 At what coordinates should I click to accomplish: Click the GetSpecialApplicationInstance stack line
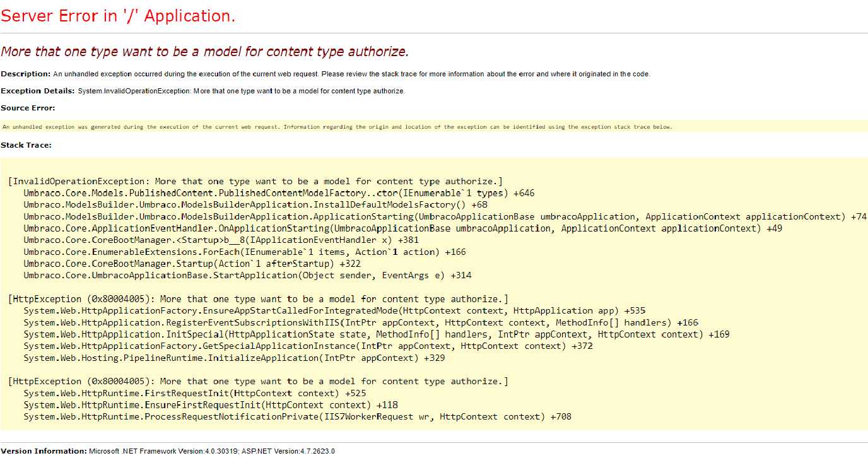tap(308, 346)
